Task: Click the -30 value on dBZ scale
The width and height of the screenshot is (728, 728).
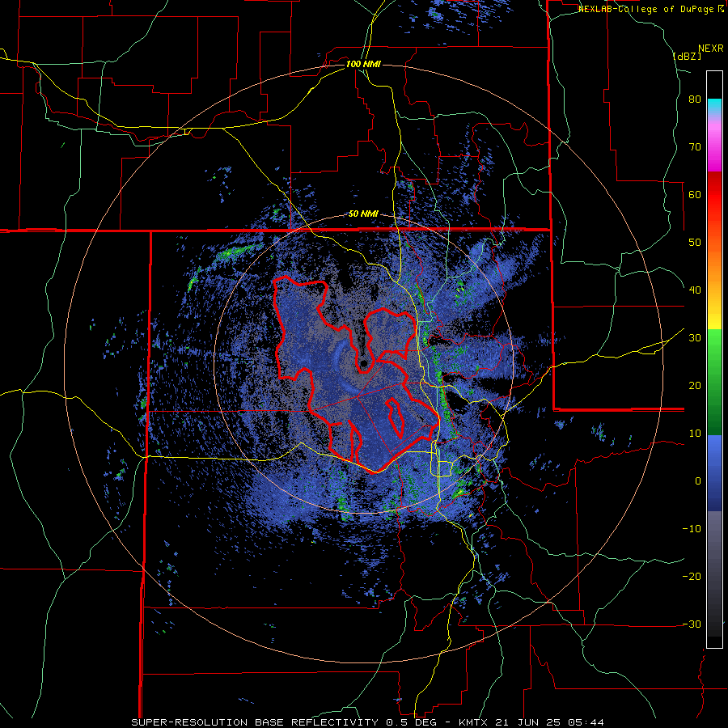Action: pyautogui.click(x=692, y=624)
